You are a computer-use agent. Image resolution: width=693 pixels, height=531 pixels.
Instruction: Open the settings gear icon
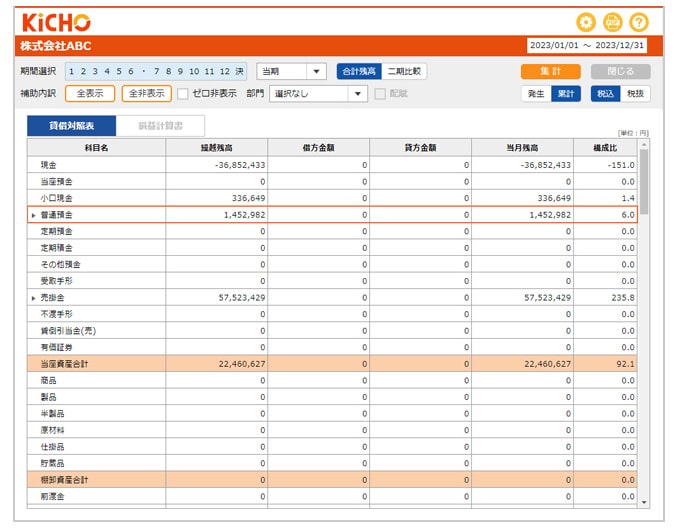point(586,22)
